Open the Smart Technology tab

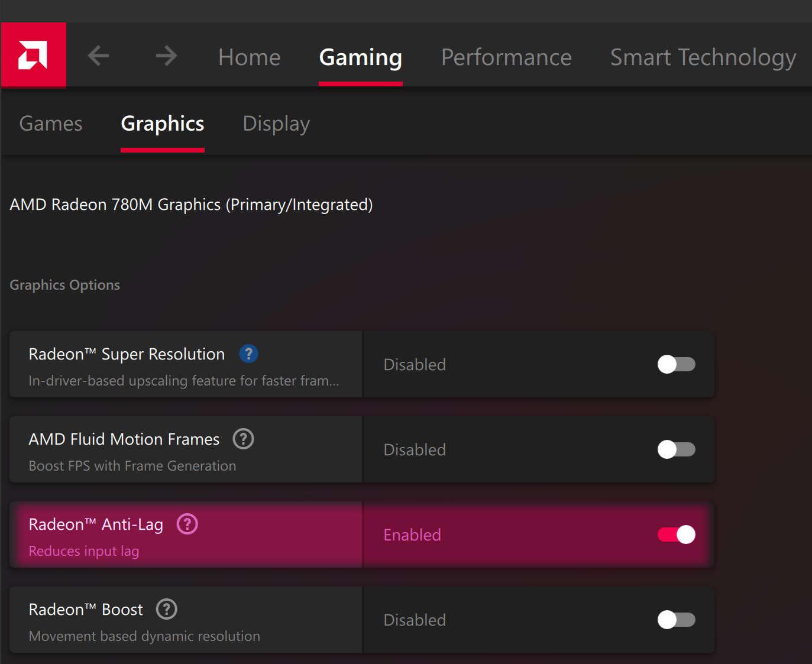(703, 57)
